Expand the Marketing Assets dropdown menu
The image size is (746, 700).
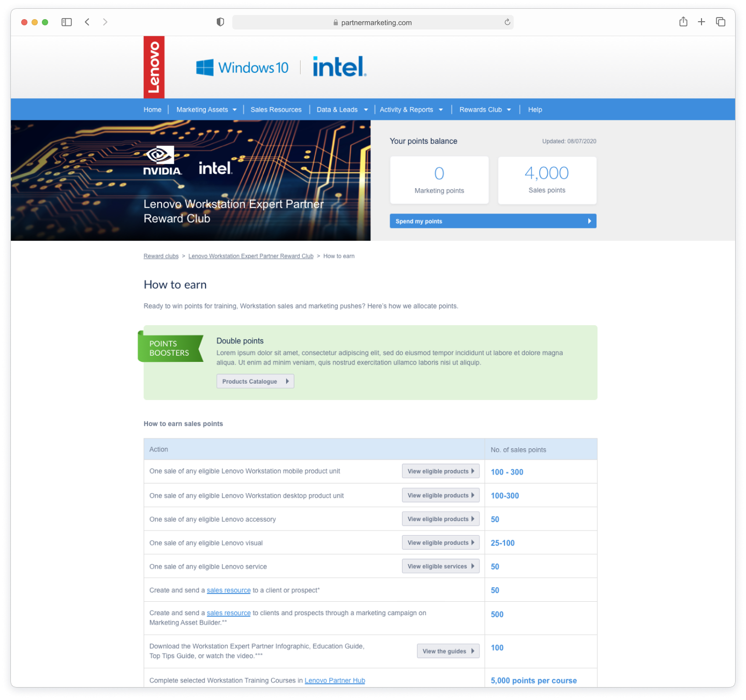coord(206,110)
